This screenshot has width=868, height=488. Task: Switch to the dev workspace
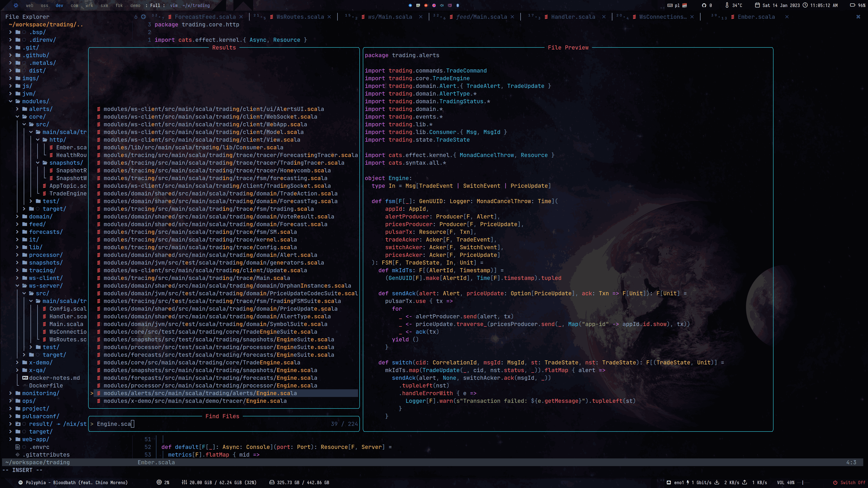59,5
